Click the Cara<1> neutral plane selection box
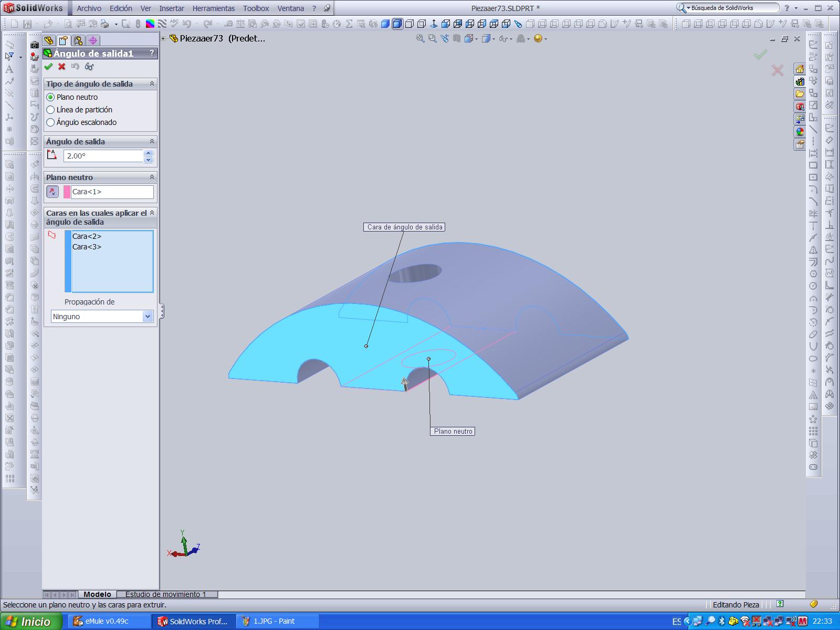Viewport: 840px width, 630px height. click(112, 192)
